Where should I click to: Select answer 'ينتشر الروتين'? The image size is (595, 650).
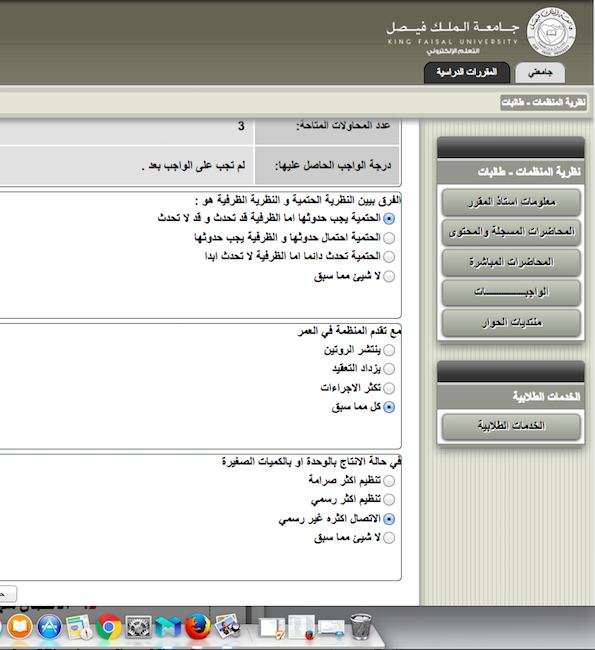[389, 350]
